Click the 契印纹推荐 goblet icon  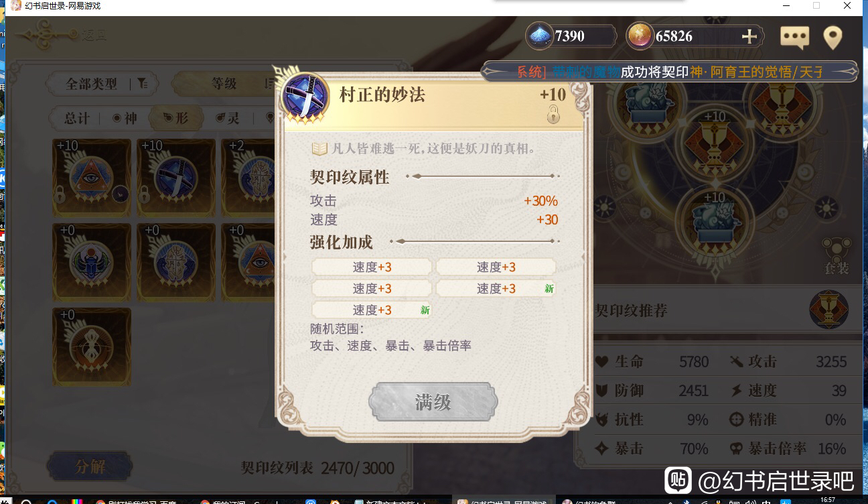point(828,310)
